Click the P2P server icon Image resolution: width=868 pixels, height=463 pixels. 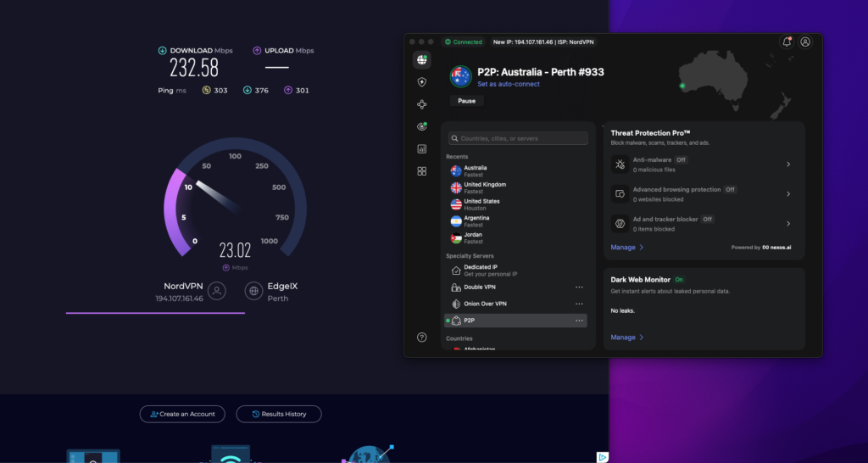point(456,321)
